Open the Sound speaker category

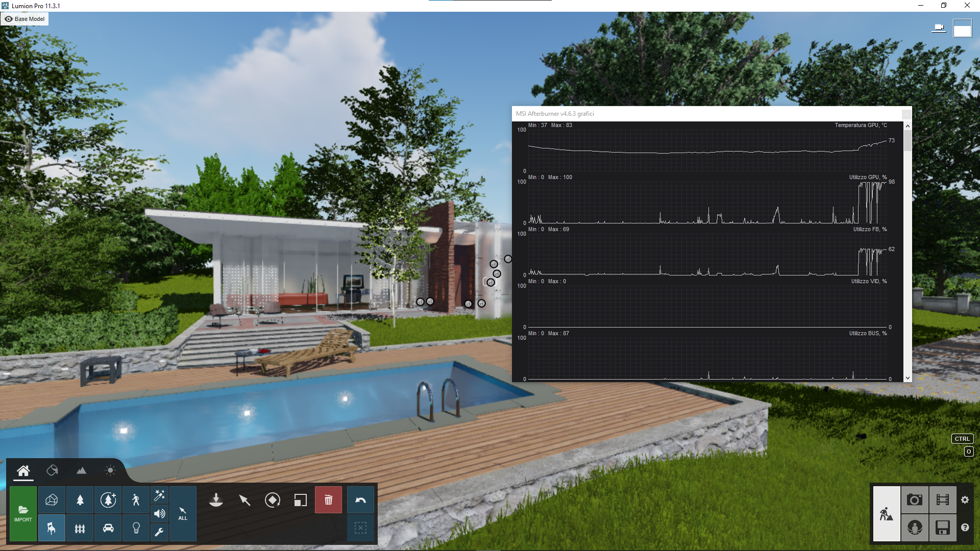coord(159,514)
